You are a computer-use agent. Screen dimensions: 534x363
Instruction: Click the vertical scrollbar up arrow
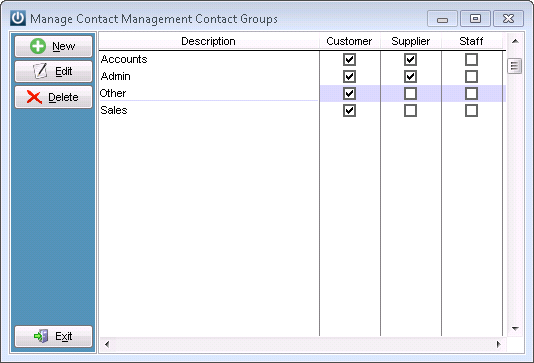515,41
